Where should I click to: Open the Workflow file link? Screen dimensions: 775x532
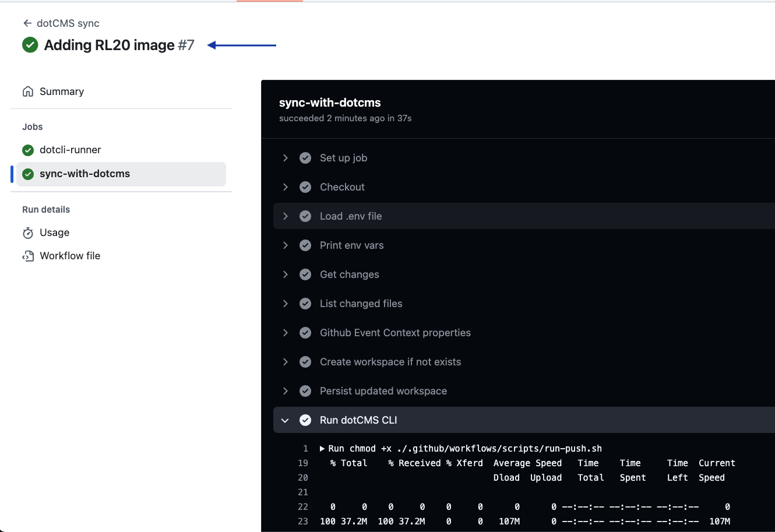[x=70, y=256]
